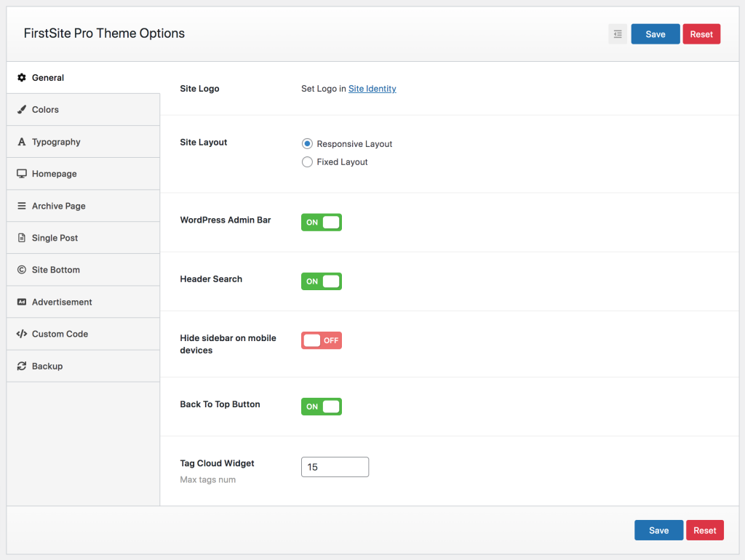745x560 pixels.
Task: Edit the Tag Cloud Widget max tags field
Action: click(335, 466)
